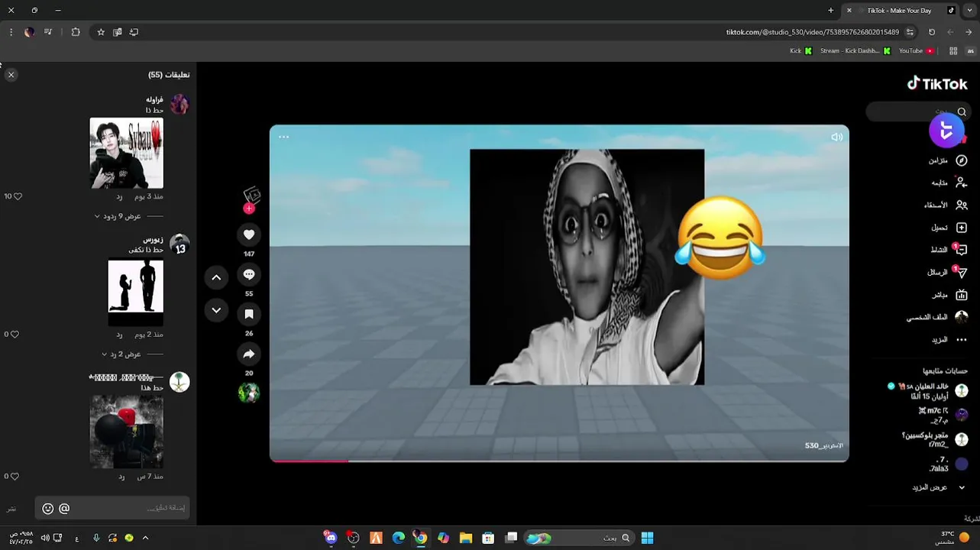Bookmark the video to favorites
Image resolution: width=980 pixels, height=550 pixels.
tap(249, 314)
